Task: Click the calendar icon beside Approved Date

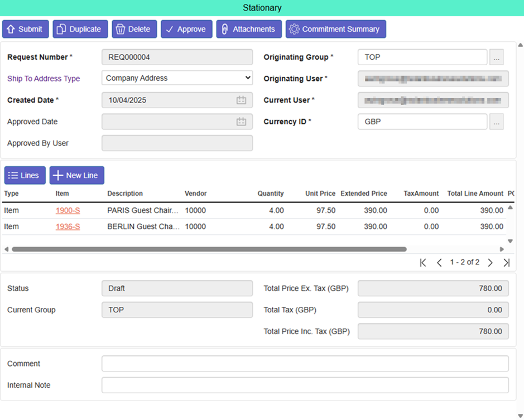Action: point(242,122)
